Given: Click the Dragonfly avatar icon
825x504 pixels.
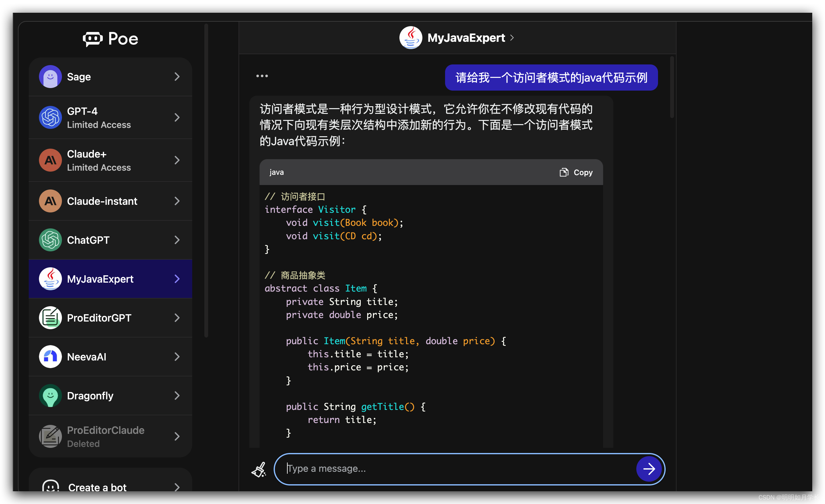Looking at the screenshot, I should (50, 395).
